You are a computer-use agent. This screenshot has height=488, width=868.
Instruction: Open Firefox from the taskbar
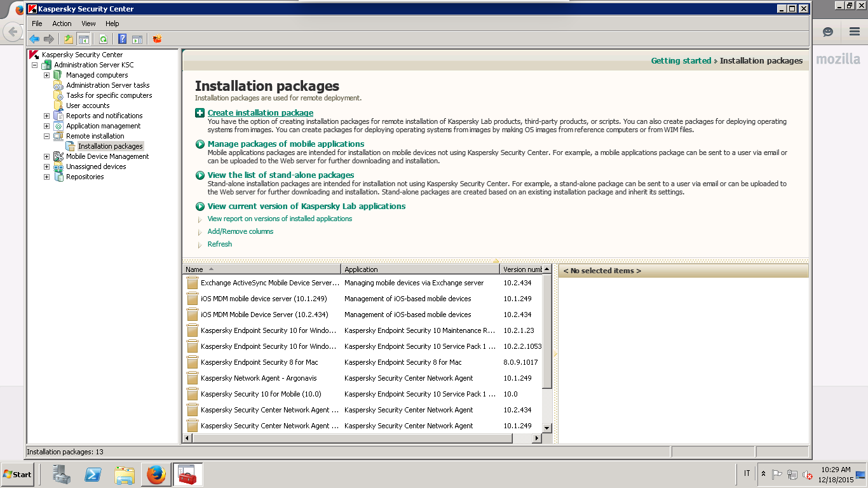pyautogui.click(x=156, y=474)
